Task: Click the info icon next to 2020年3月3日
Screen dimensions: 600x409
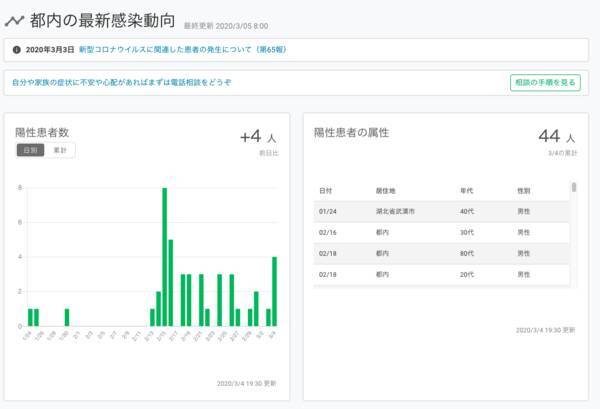Action: click(17, 48)
